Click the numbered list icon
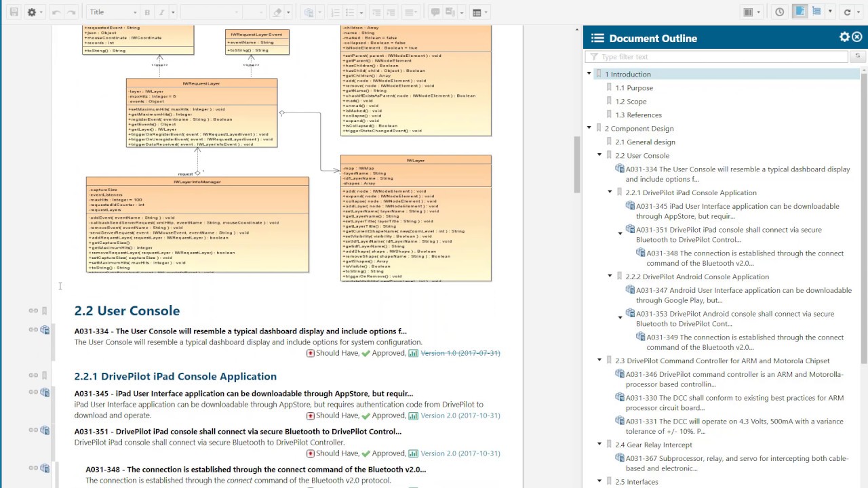 pos(335,12)
